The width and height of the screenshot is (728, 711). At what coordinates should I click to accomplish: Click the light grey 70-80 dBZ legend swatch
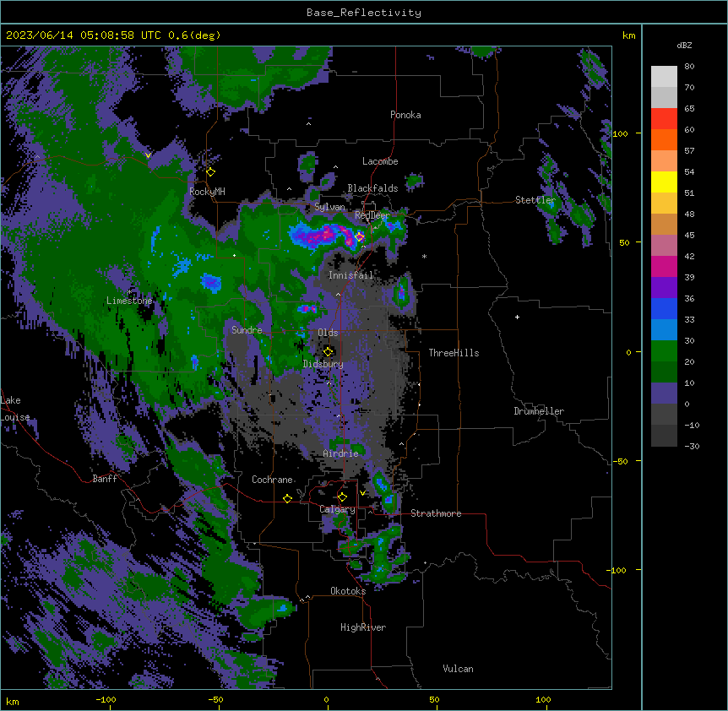coord(664,77)
